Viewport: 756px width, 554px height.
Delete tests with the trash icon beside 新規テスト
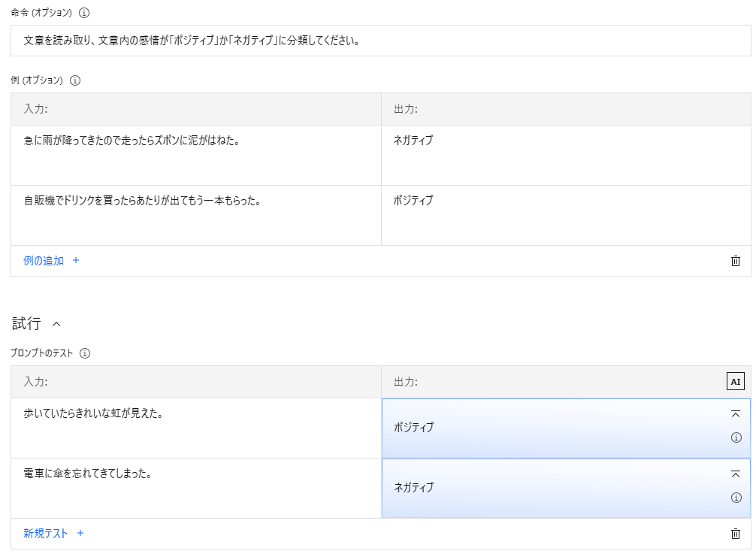(735, 534)
